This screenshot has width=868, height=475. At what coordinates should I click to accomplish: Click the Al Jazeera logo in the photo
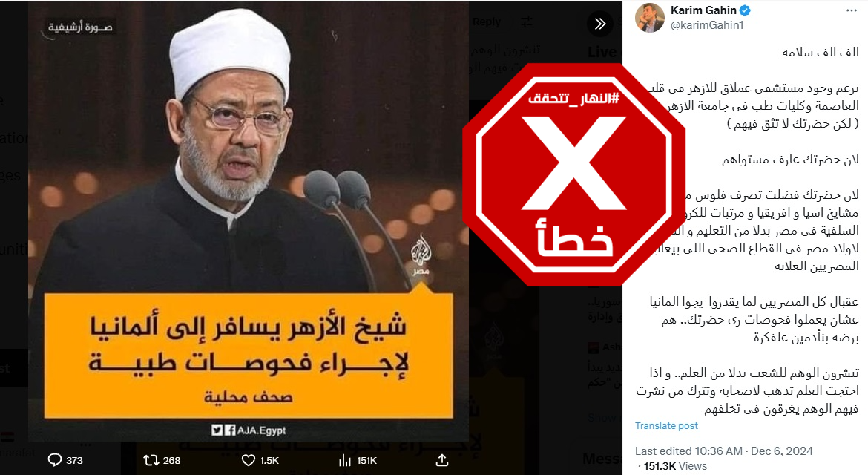(x=421, y=254)
